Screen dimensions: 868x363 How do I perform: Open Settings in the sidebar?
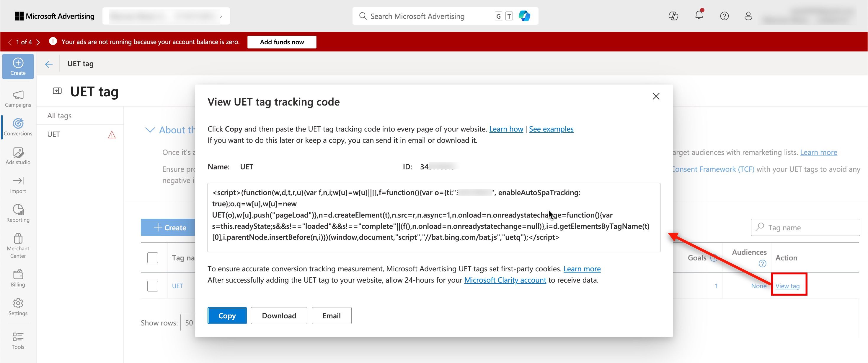(18, 307)
